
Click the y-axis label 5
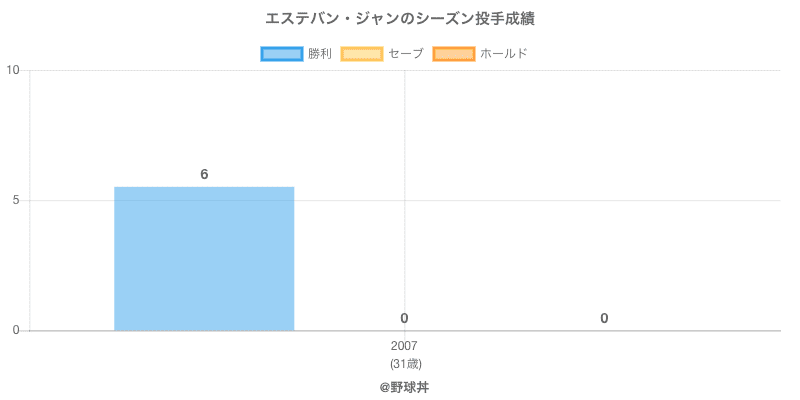16,200
